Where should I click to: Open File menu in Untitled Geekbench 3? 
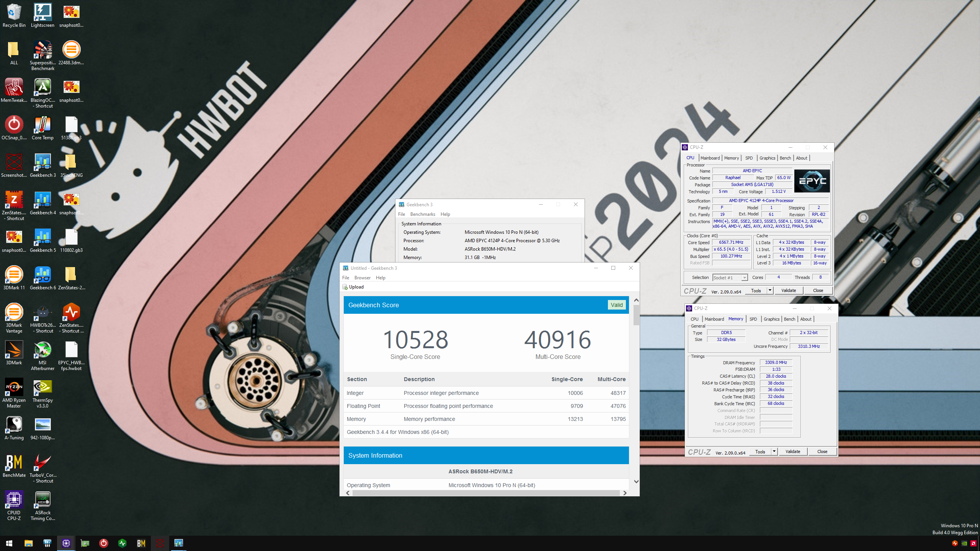[346, 278]
